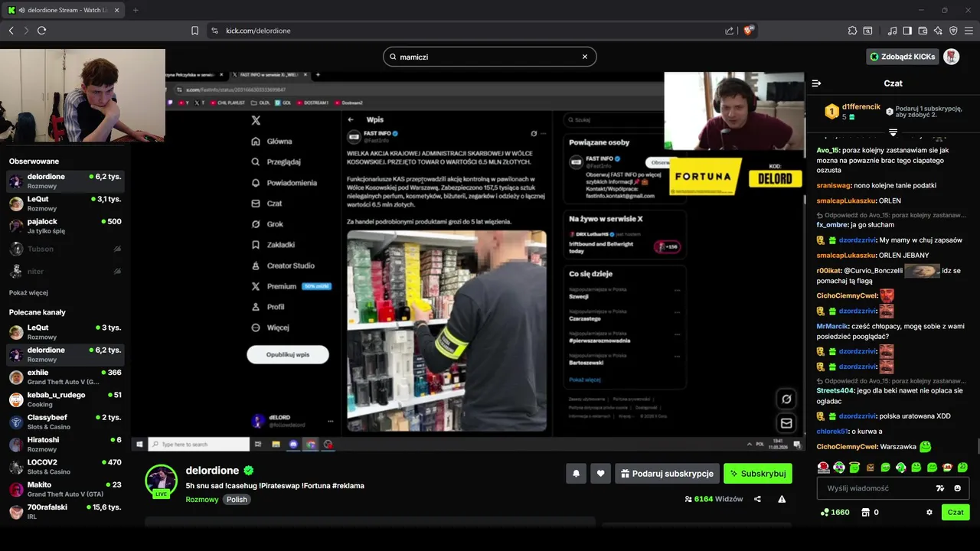The width and height of the screenshot is (980, 551).
Task: Click the Fortuna DELORD sponsor banner
Action: click(x=736, y=177)
